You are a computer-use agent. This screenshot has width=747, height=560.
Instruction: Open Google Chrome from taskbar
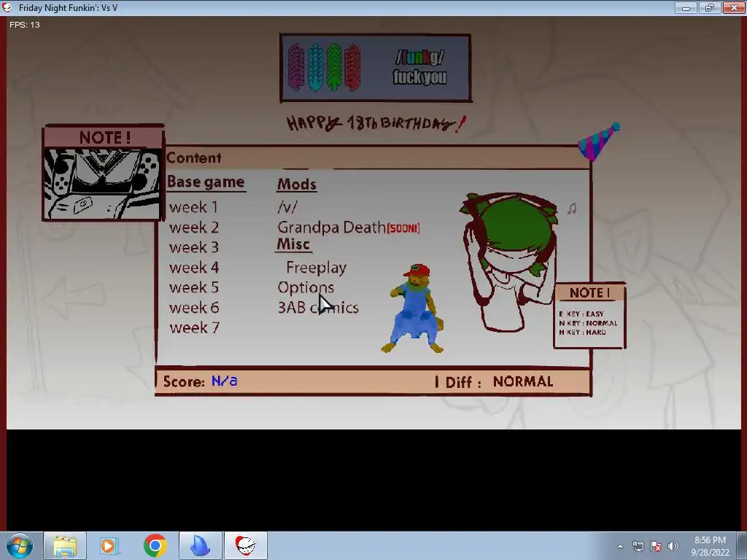(x=155, y=545)
